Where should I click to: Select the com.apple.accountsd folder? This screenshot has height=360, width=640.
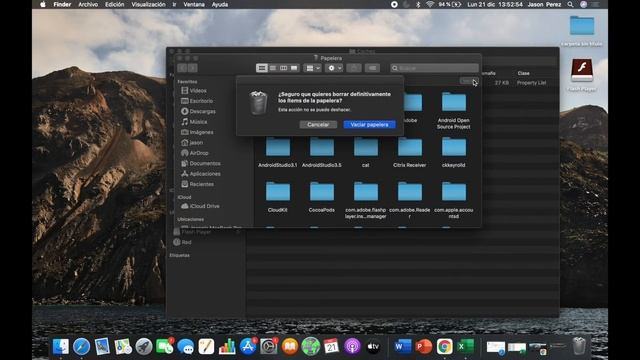[x=453, y=200]
